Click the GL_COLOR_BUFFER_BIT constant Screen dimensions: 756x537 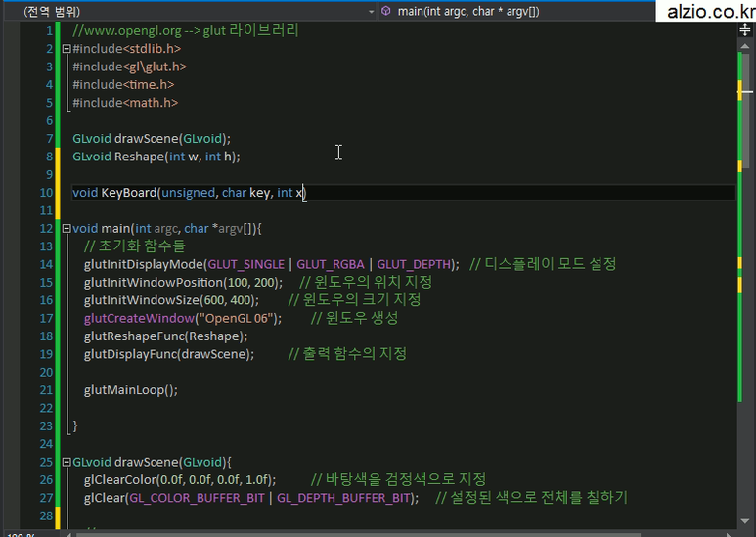point(197,498)
